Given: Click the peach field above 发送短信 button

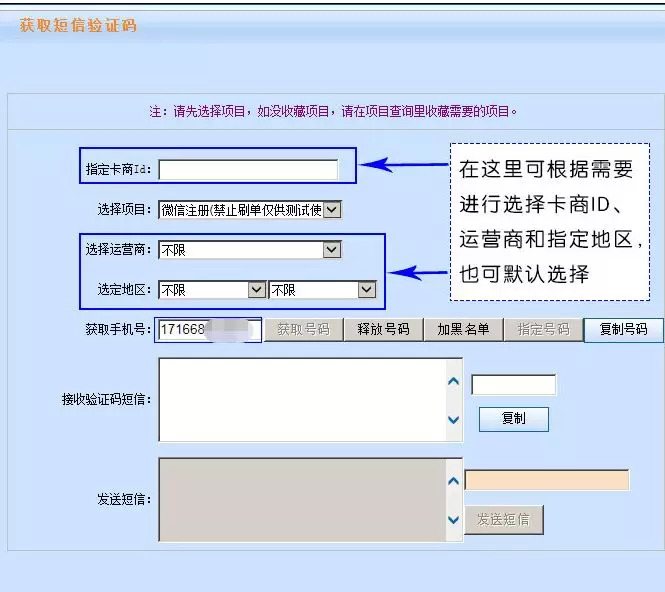Looking at the screenshot, I should [x=547, y=480].
